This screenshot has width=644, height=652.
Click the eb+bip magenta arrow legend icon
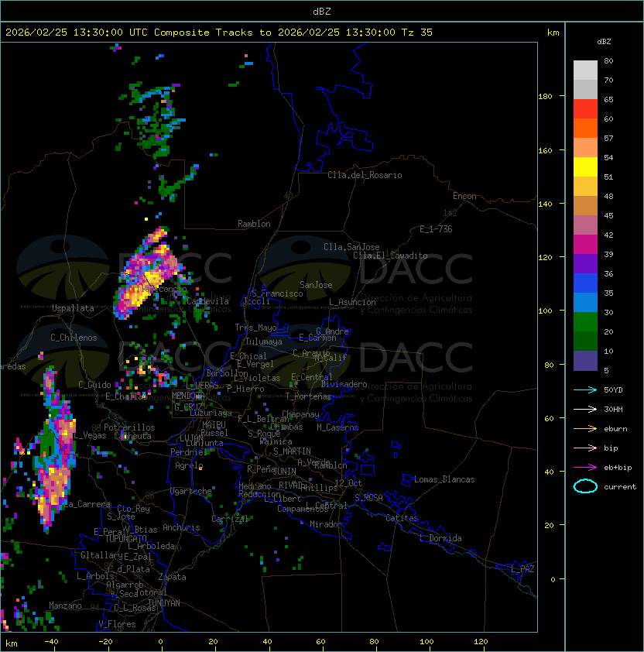pos(585,468)
